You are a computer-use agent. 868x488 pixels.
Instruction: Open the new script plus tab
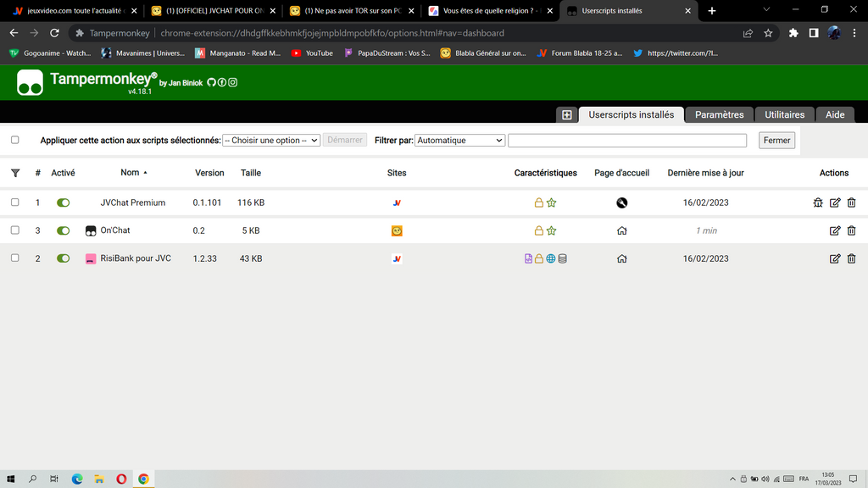click(567, 114)
